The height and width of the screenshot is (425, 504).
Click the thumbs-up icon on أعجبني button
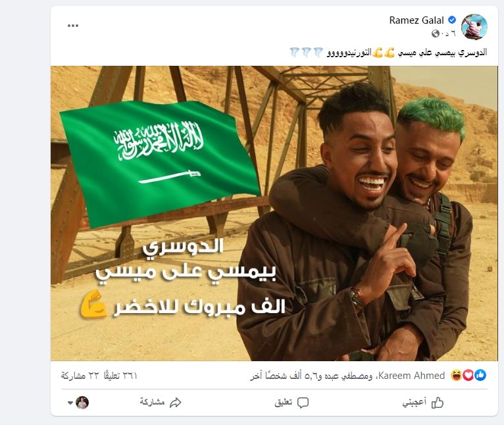tap(438, 403)
